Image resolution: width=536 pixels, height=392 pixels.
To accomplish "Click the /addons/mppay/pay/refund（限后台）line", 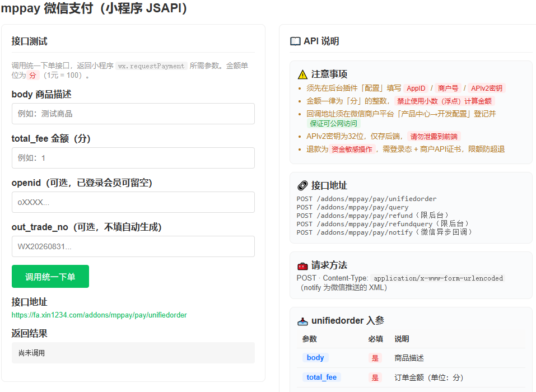I will (372, 216).
